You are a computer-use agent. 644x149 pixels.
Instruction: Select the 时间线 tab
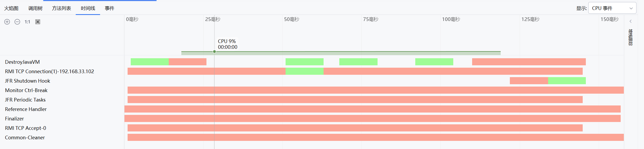point(88,8)
